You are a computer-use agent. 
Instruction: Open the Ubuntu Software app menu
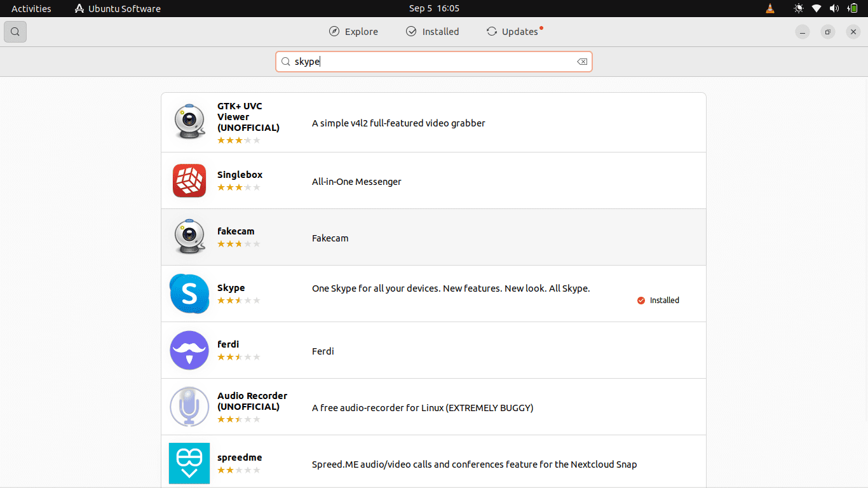point(118,8)
